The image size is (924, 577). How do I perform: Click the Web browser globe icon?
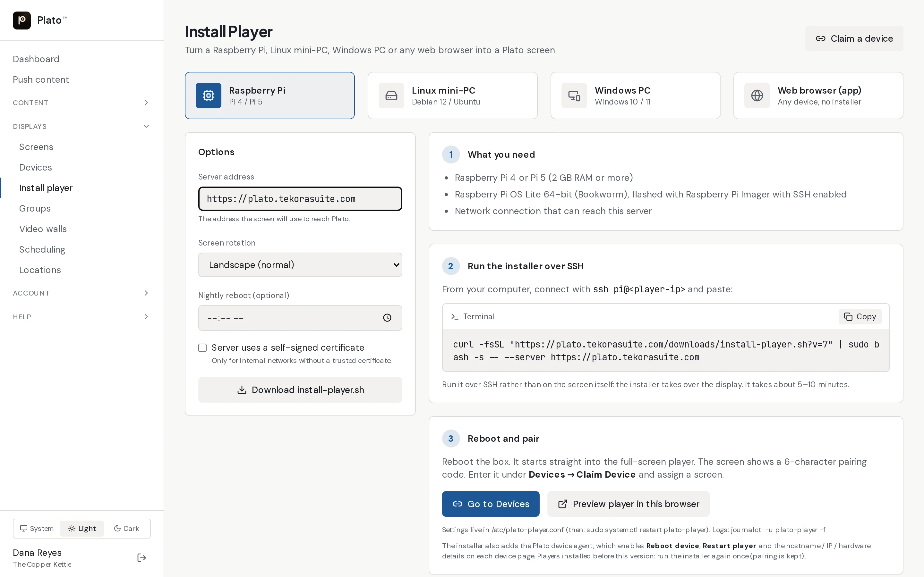pyautogui.click(x=757, y=96)
